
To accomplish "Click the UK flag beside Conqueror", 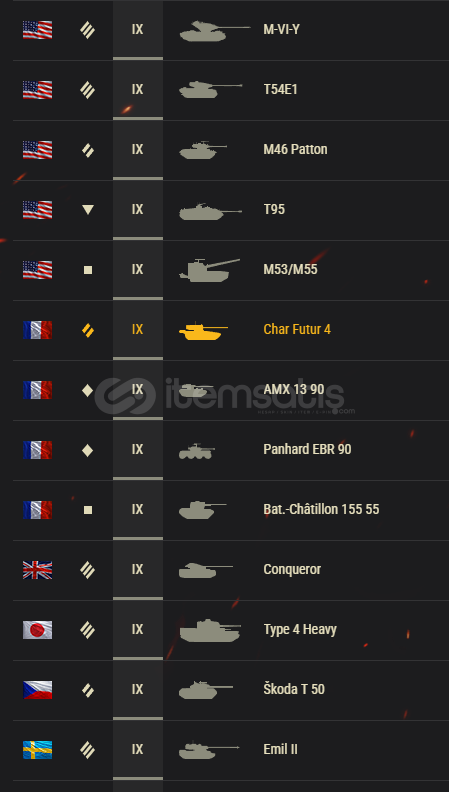I will pos(37,570).
